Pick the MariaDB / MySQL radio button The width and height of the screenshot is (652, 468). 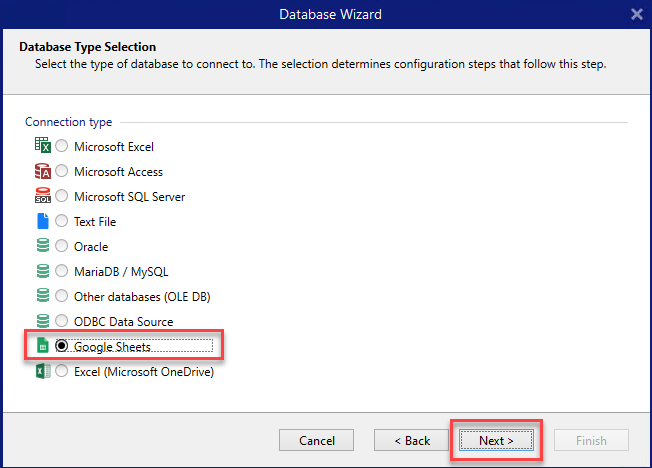click(x=62, y=271)
